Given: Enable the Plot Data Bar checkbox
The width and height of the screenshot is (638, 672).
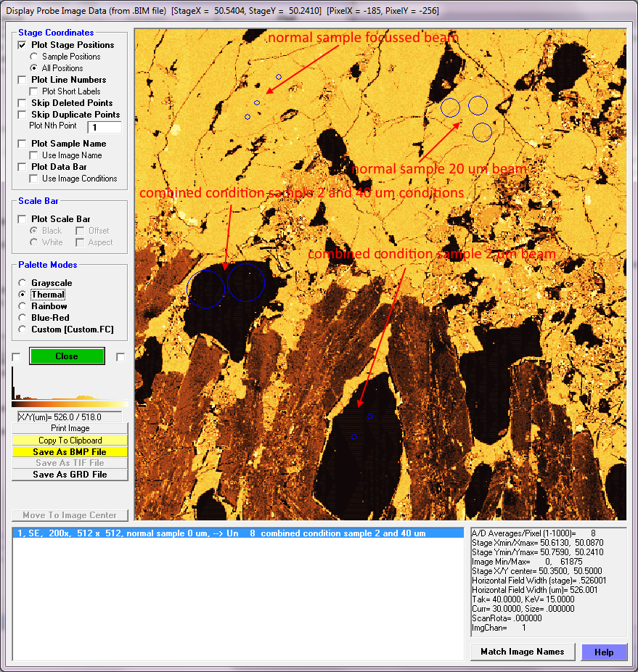Looking at the screenshot, I should 22,167.
